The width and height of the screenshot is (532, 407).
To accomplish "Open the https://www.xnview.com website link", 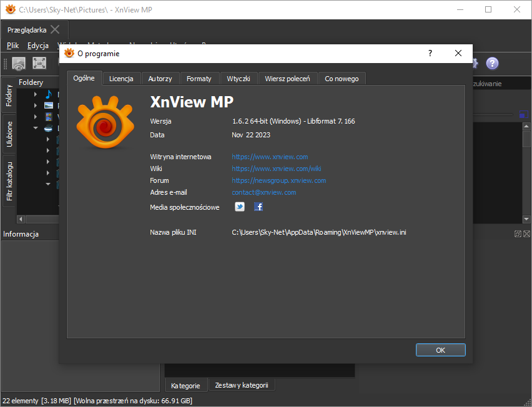I will [270, 157].
